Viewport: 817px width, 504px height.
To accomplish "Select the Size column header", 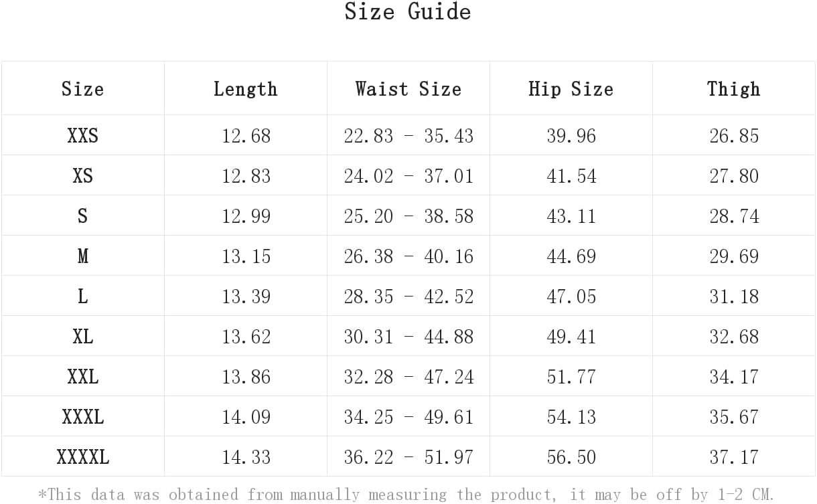I will coord(82,89).
